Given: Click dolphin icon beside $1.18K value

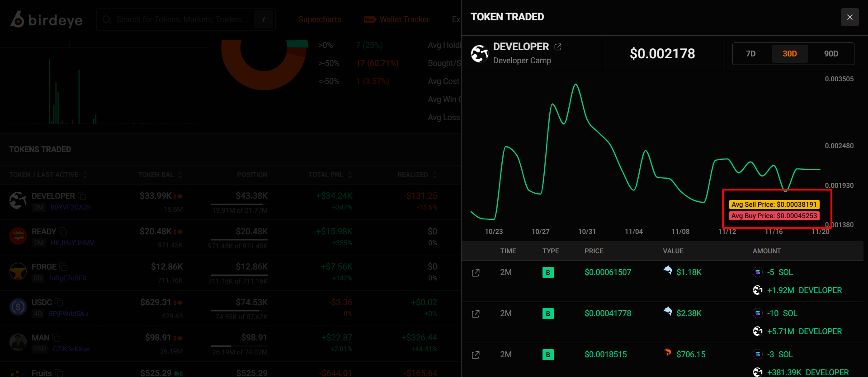Looking at the screenshot, I should pos(668,270).
